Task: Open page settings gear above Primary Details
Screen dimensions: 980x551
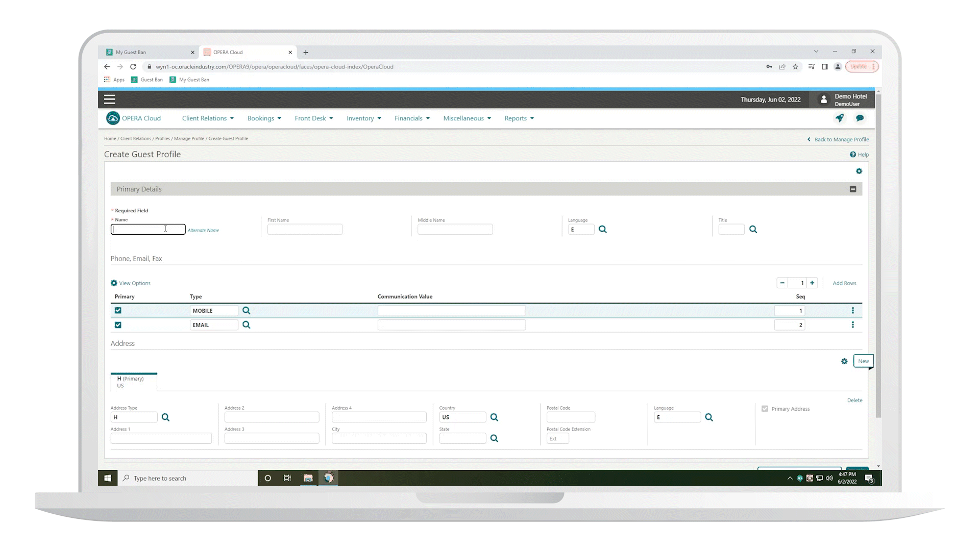Action: [859, 171]
